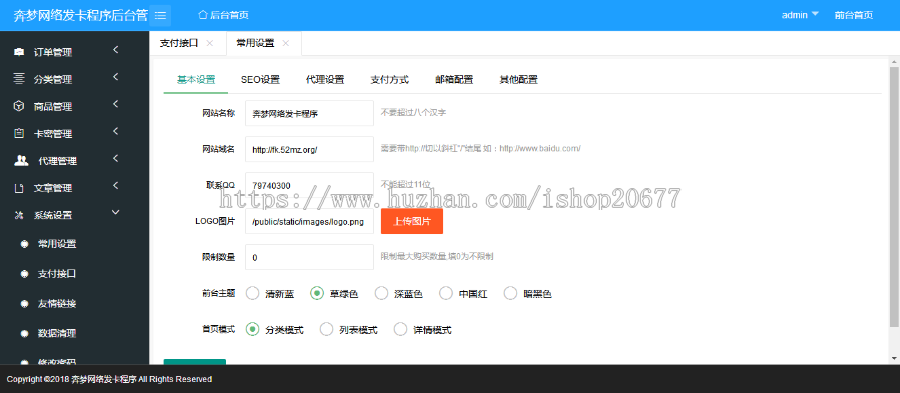Click the vertical scrollbar thumb

[x=894, y=198]
